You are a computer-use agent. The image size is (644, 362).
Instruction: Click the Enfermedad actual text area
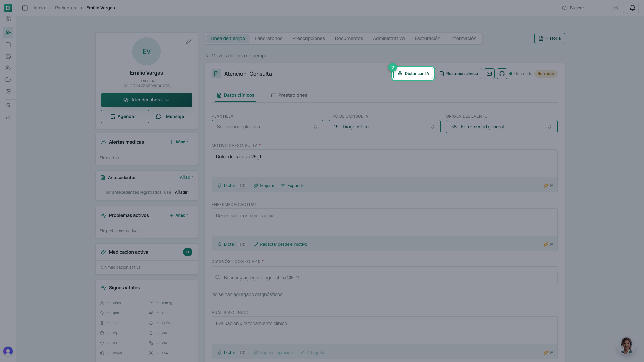[x=384, y=222]
